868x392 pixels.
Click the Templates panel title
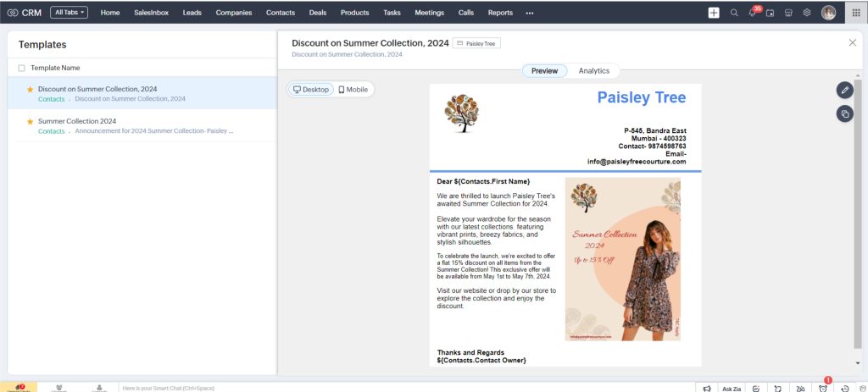pyautogui.click(x=42, y=45)
